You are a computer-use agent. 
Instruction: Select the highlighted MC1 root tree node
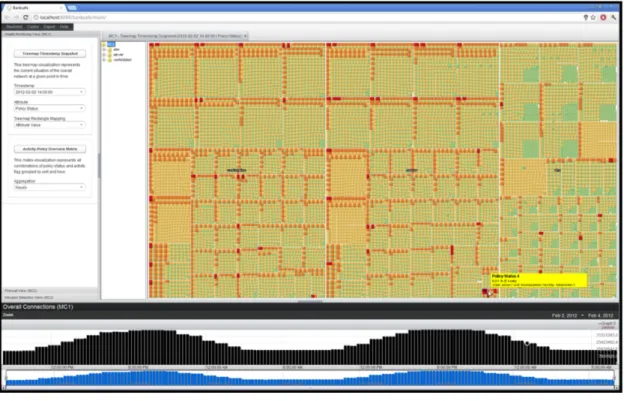pyautogui.click(x=111, y=44)
